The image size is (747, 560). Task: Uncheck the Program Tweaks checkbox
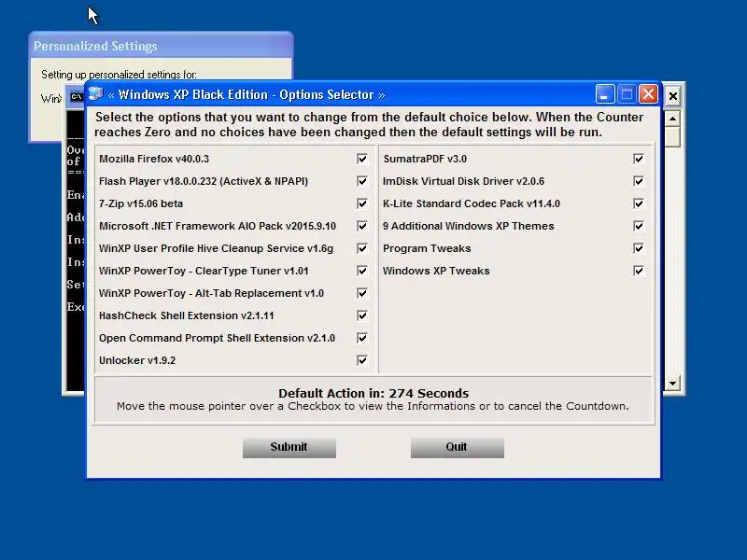[x=639, y=248]
